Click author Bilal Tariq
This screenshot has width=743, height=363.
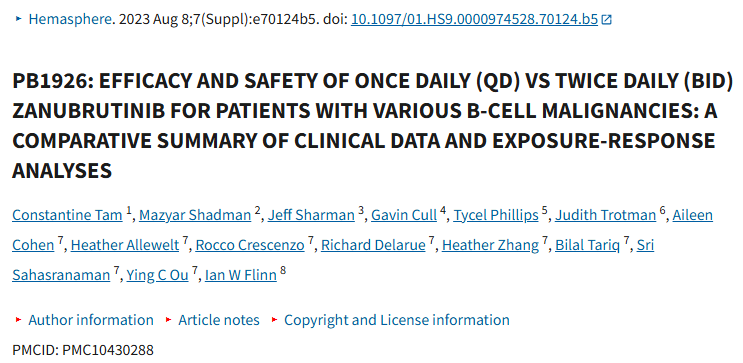[x=588, y=245]
